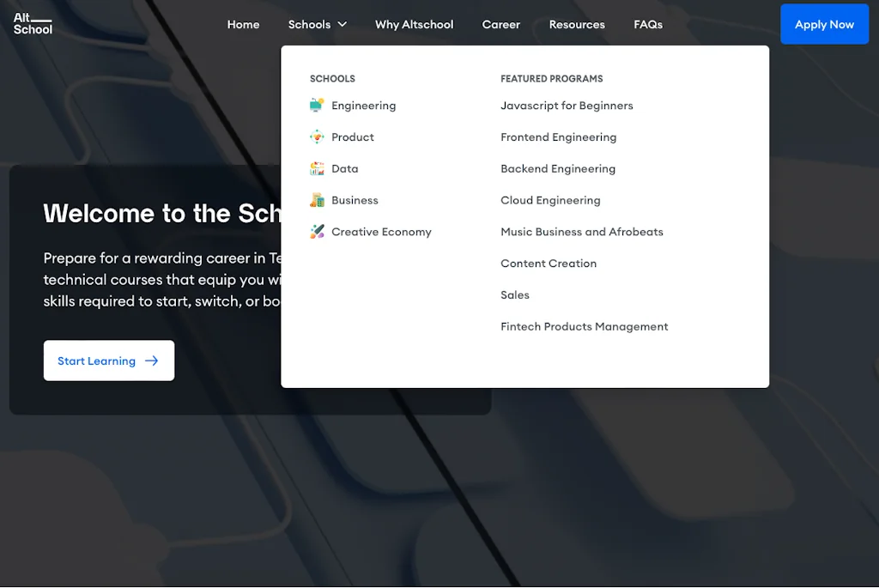This screenshot has height=588, width=879.
Task: Open the Fintech Products Management program
Action: 585,326
